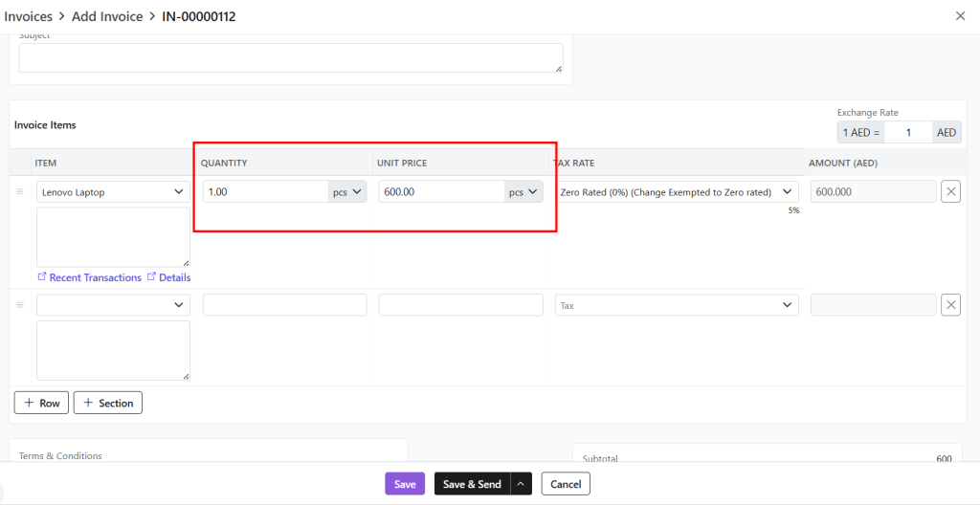Image resolution: width=980 pixels, height=505 pixels.
Task: Navigate to Invoices breadcrumb
Action: 29,16
